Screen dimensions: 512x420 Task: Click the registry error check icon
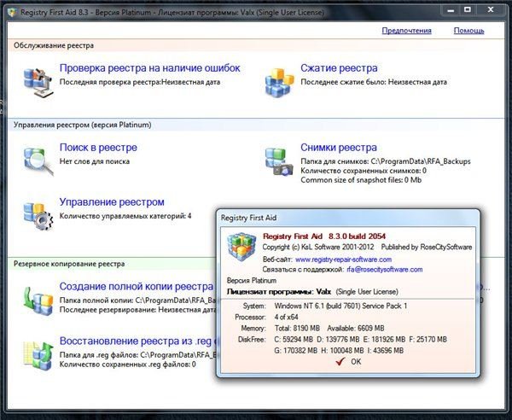point(38,81)
